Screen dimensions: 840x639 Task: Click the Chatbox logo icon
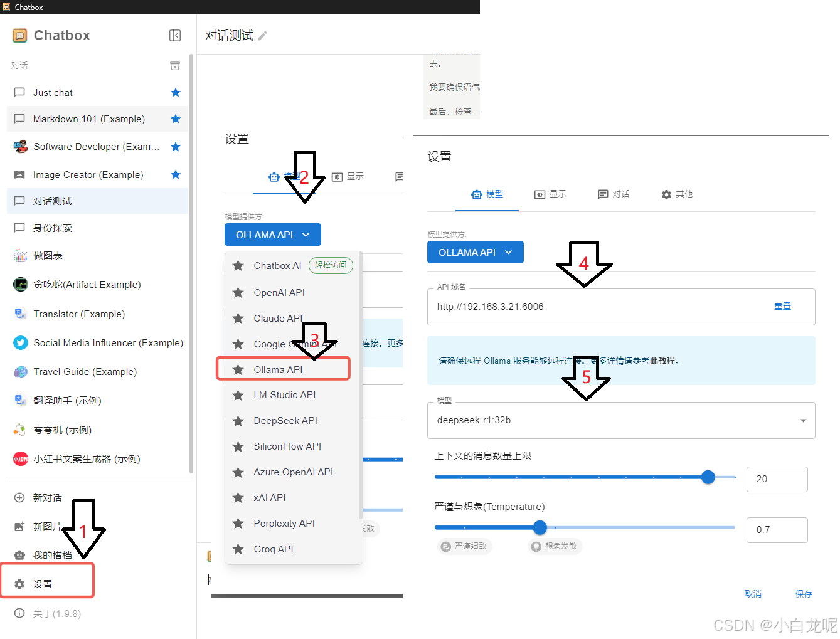19,35
